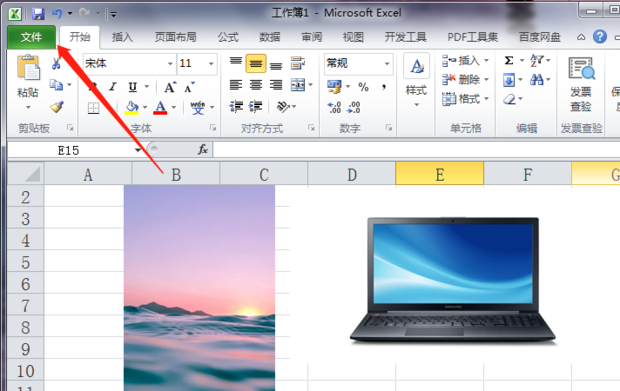The width and height of the screenshot is (620, 391).
Task: Open the font size 11 dropdown
Action: pyautogui.click(x=211, y=64)
